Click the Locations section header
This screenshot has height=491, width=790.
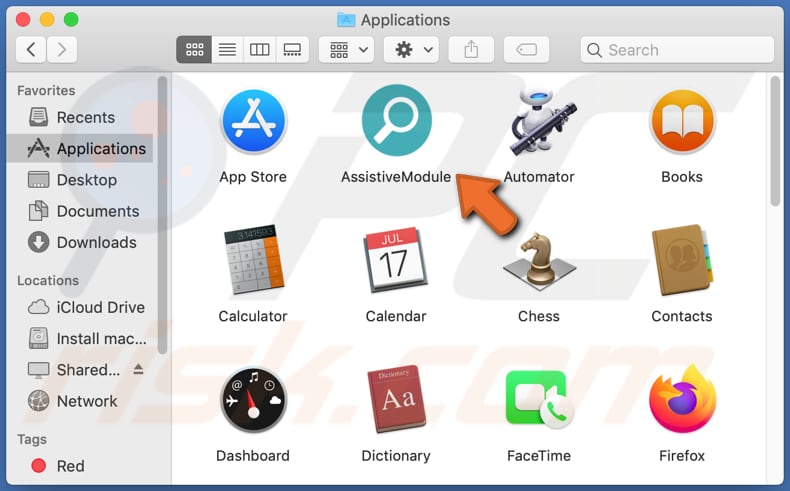(x=48, y=280)
